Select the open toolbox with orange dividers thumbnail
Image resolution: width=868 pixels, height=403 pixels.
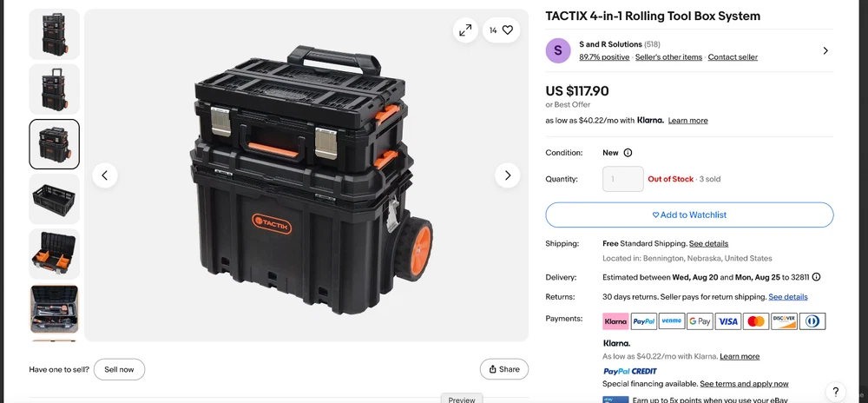(54, 254)
